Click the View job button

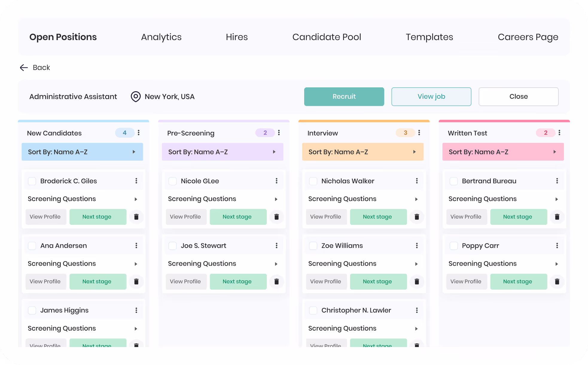[431, 97]
